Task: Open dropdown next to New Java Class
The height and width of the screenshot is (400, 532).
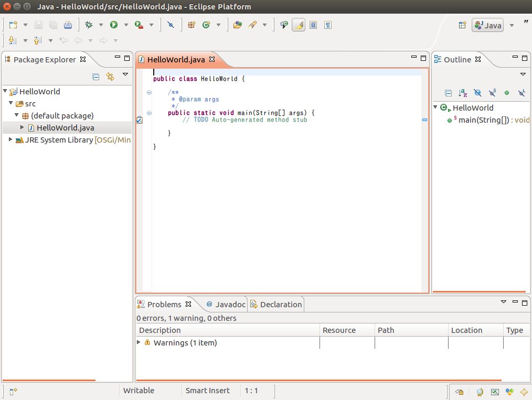Action: click(218, 25)
